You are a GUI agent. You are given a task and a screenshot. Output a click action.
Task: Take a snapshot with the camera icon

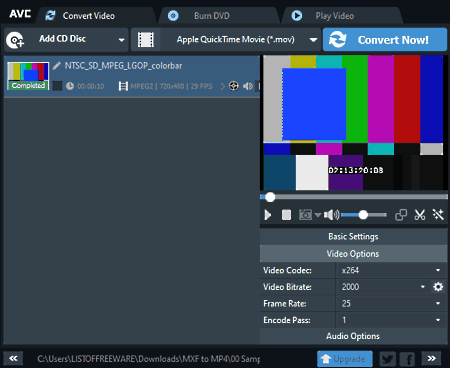[305, 215]
